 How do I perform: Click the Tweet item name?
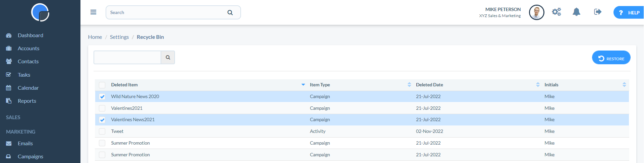coord(117,131)
